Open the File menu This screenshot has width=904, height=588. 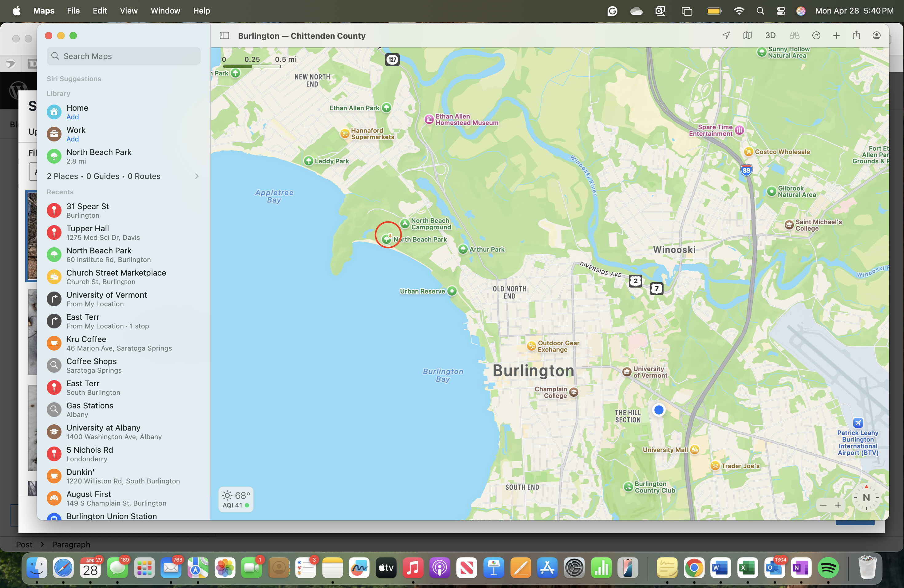[x=73, y=11]
